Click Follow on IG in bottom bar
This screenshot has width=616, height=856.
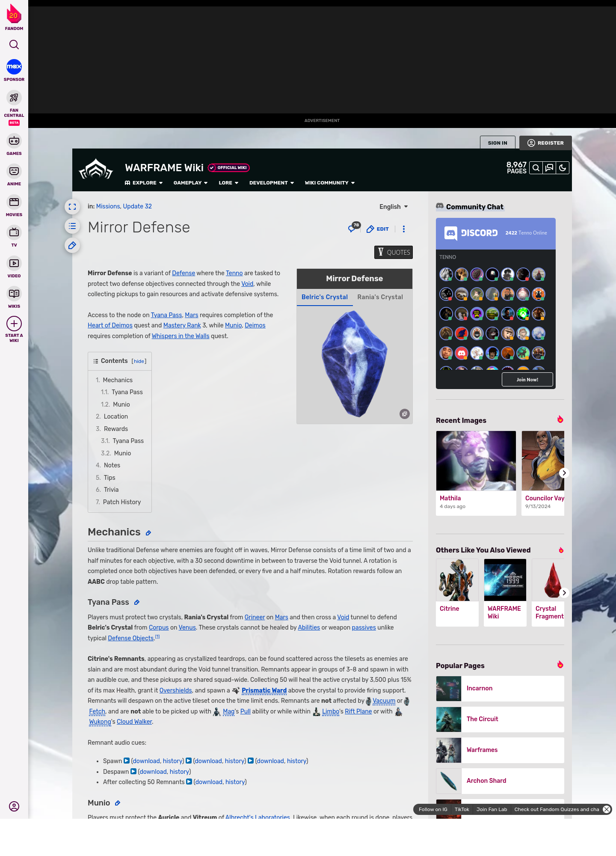433,809
